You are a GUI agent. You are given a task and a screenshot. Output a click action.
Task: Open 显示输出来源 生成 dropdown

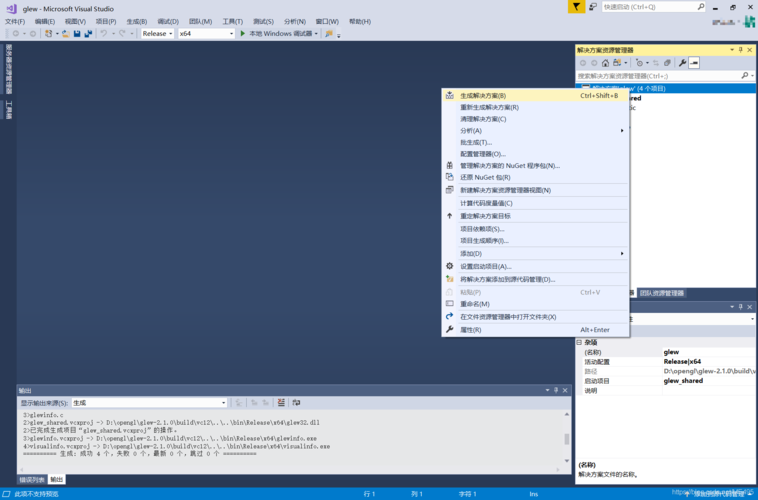pyautogui.click(x=149, y=403)
